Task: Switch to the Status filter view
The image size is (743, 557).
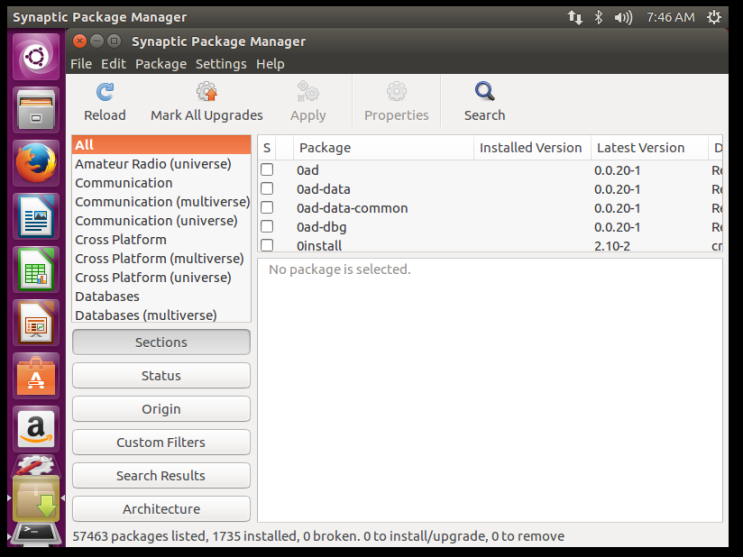Action: click(x=161, y=376)
